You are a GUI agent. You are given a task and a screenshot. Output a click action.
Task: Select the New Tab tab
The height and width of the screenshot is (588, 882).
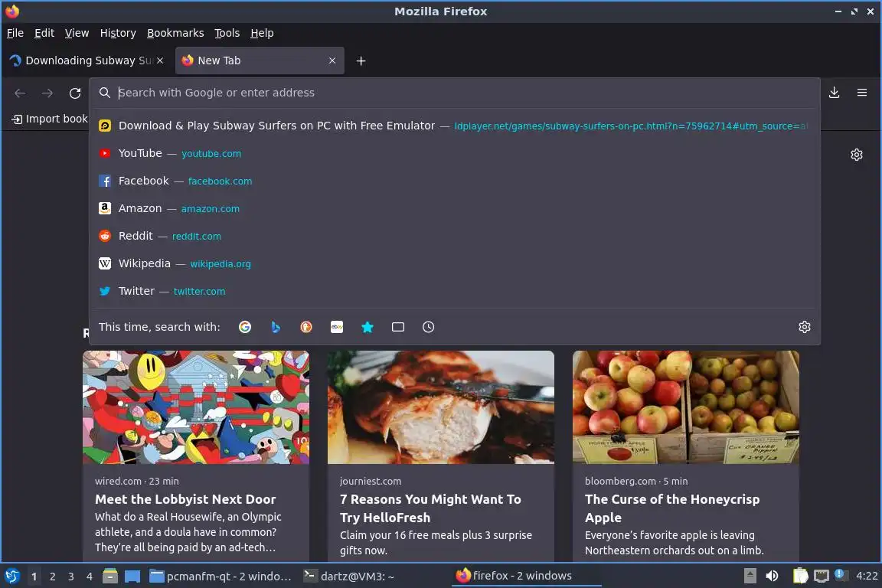pyautogui.click(x=260, y=60)
